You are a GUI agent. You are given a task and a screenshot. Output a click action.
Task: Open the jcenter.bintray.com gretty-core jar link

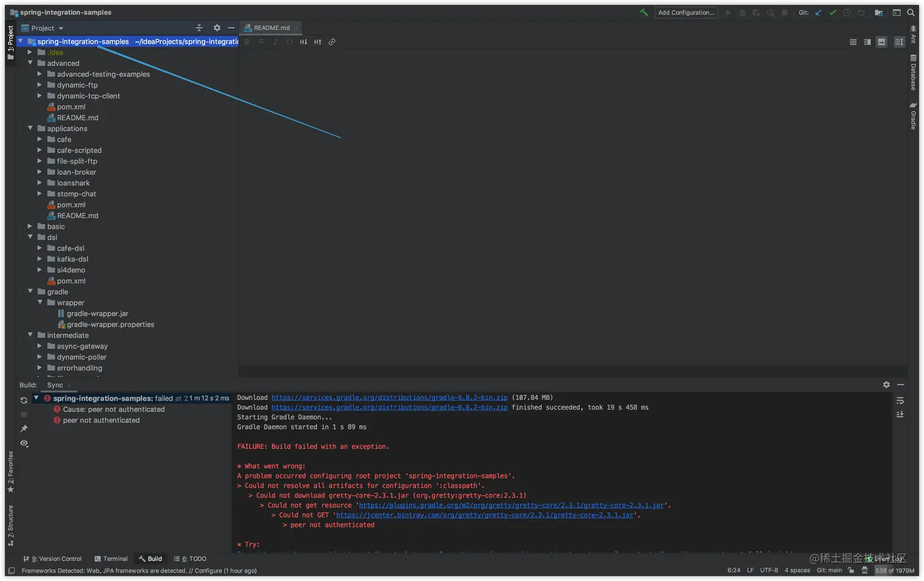point(485,515)
